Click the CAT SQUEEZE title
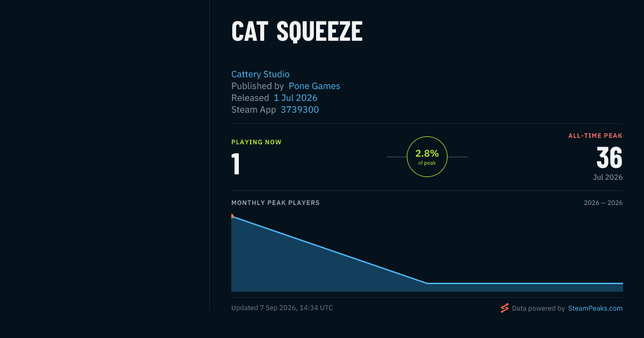The width and height of the screenshot is (644, 338). pyautogui.click(x=297, y=32)
